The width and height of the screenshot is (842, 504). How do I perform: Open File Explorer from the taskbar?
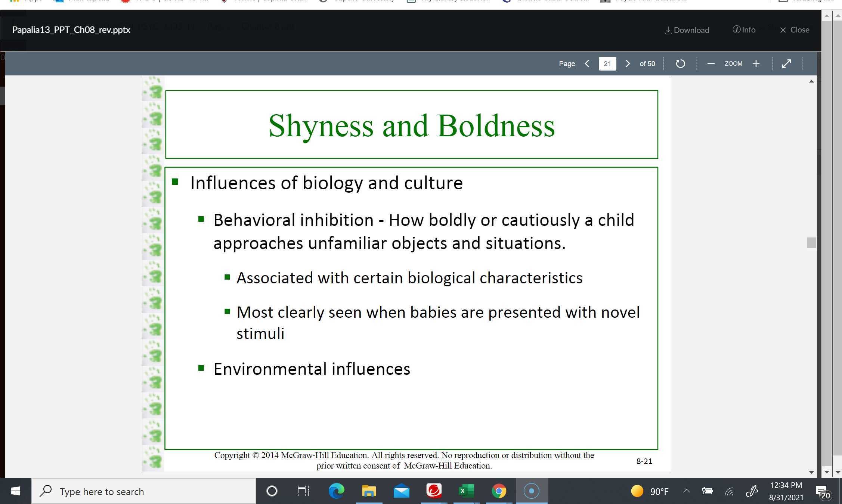click(x=369, y=491)
